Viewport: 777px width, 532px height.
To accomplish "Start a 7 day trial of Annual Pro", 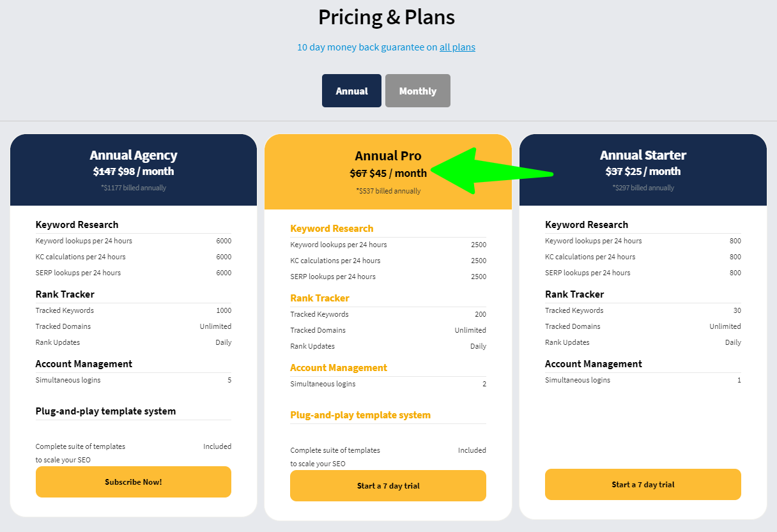I will [388, 485].
